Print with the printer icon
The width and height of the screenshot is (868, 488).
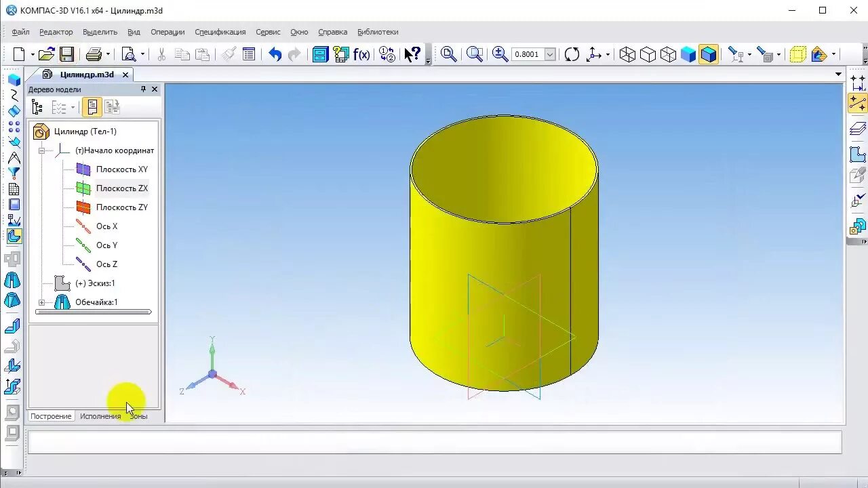[x=94, y=55]
